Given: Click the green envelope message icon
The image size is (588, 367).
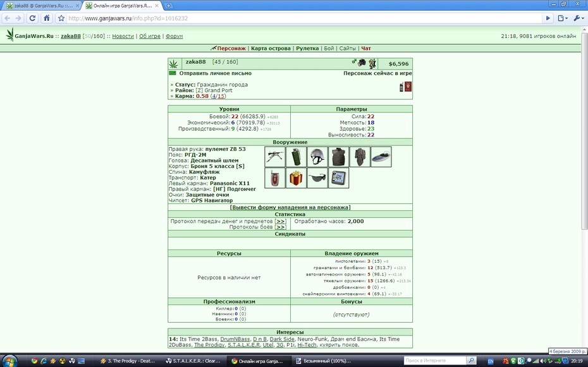Looking at the screenshot, I should pos(173,73).
